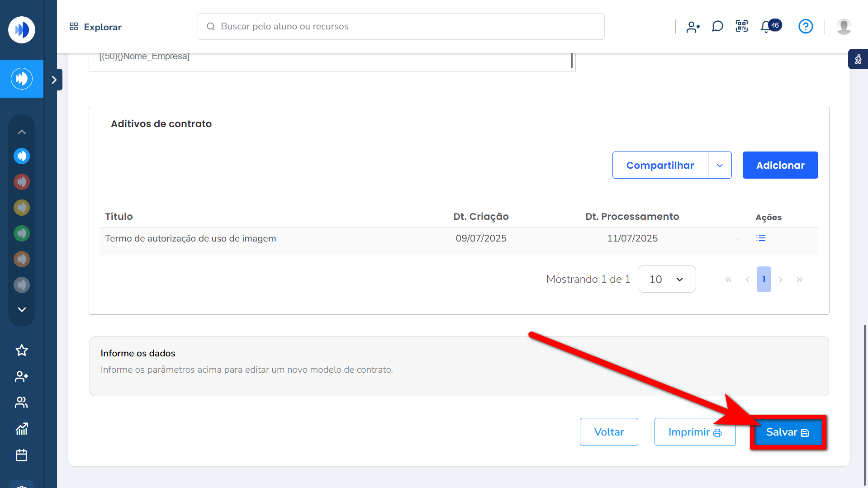Expand the Compartilhar dropdown arrow
This screenshot has height=488, width=868.
720,166
